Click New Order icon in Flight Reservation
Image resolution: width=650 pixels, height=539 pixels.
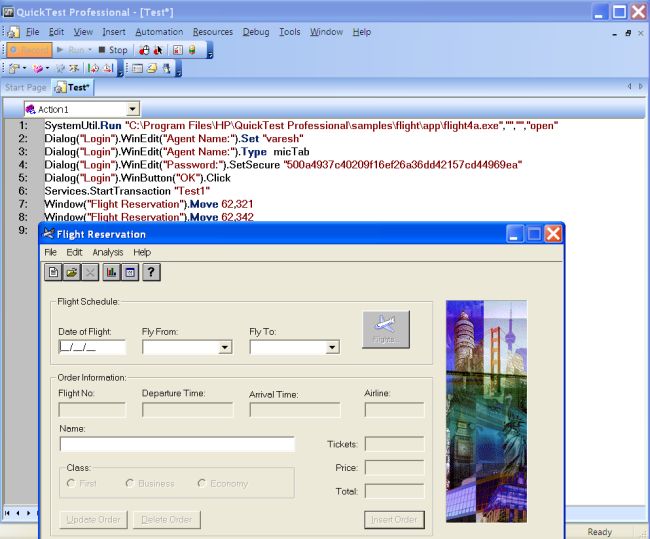[53, 272]
